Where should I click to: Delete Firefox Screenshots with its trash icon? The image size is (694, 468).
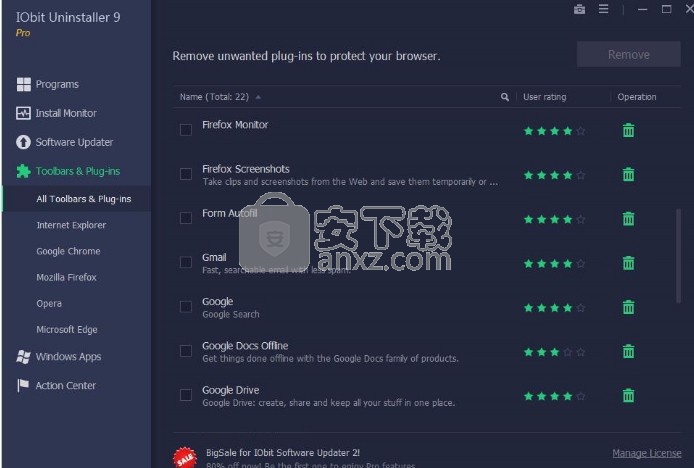tap(628, 174)
